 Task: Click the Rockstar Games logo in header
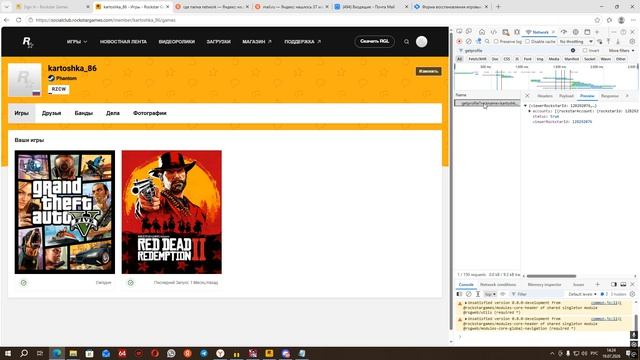pyautogui.click(x=27, y=42)
